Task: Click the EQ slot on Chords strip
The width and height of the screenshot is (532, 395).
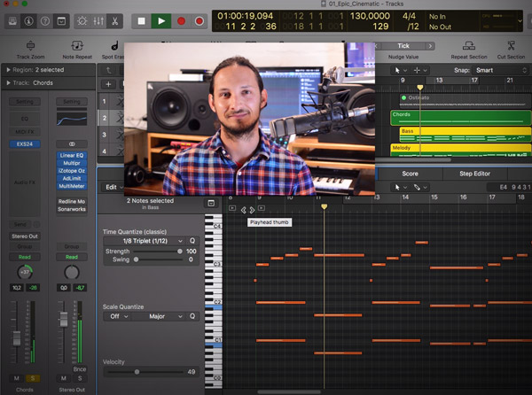Action: 25,119
